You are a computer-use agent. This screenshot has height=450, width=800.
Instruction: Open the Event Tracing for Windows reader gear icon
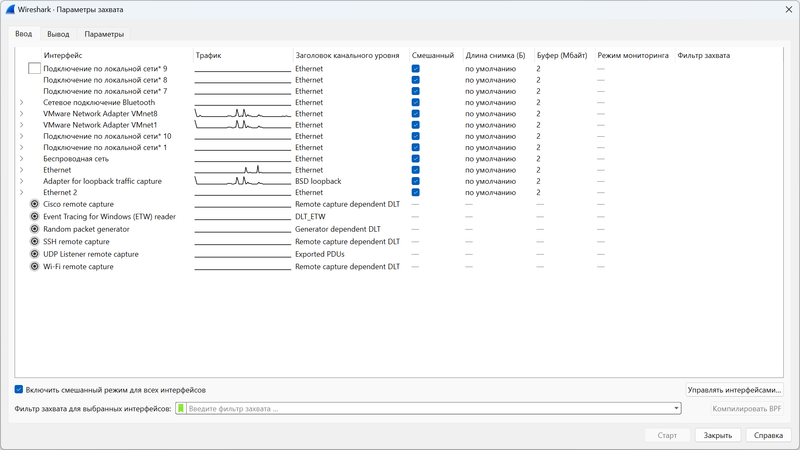pos(34,217)
